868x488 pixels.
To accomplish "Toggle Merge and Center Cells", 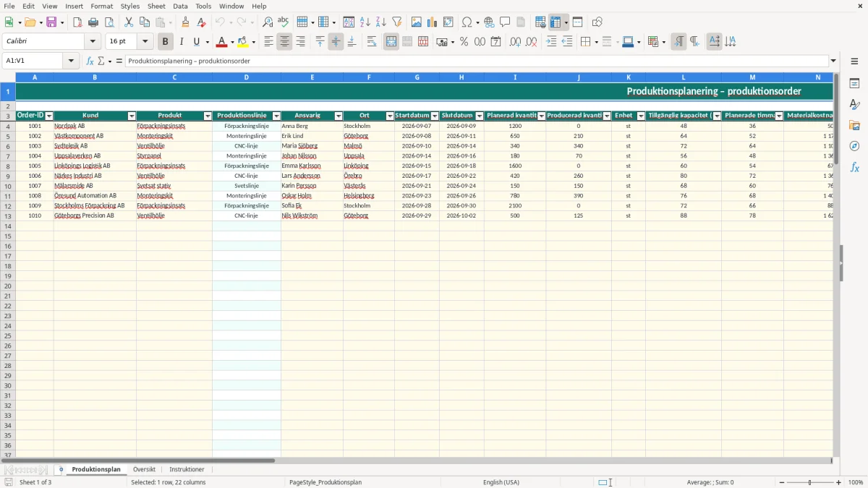I will (391, 42).
